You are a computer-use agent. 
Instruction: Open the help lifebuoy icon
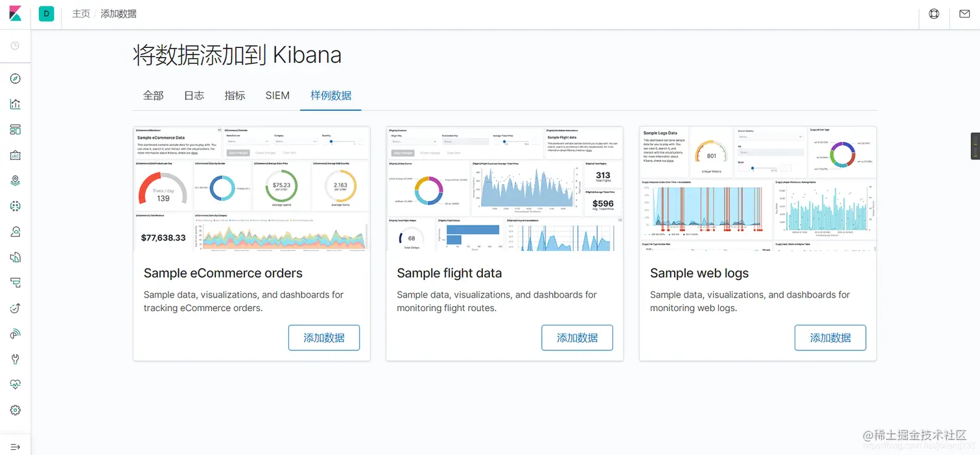click(x=934, y=14)
